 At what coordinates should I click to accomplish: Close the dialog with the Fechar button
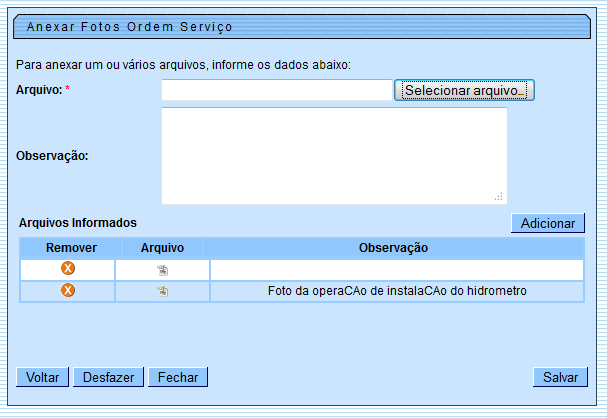point(177,377)
